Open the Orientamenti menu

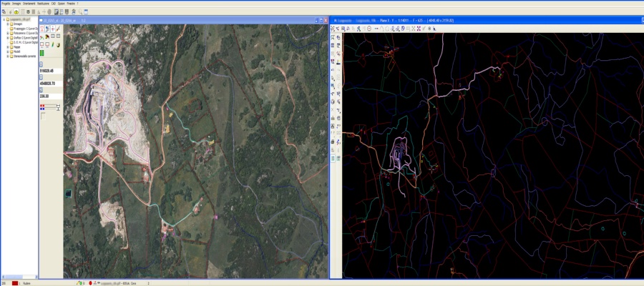point(29,4)
